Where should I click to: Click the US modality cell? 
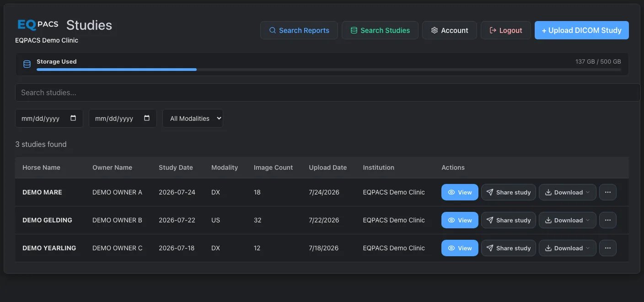pos(215,220)
